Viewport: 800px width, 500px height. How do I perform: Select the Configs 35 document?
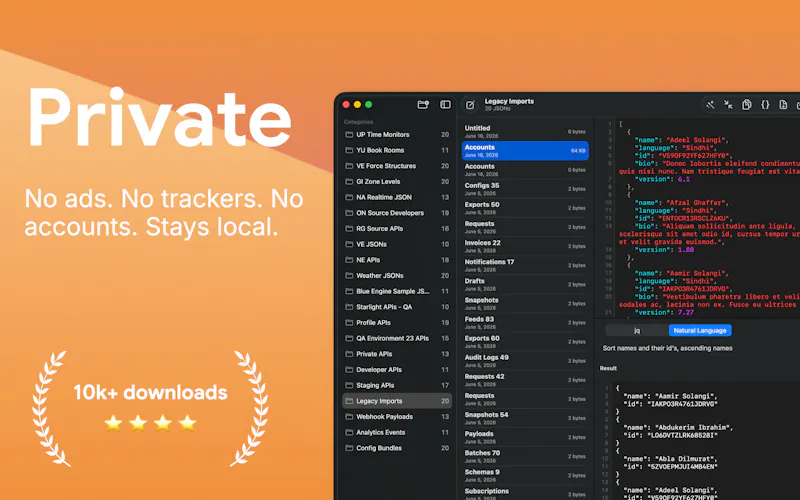click(x=525, y=189)
